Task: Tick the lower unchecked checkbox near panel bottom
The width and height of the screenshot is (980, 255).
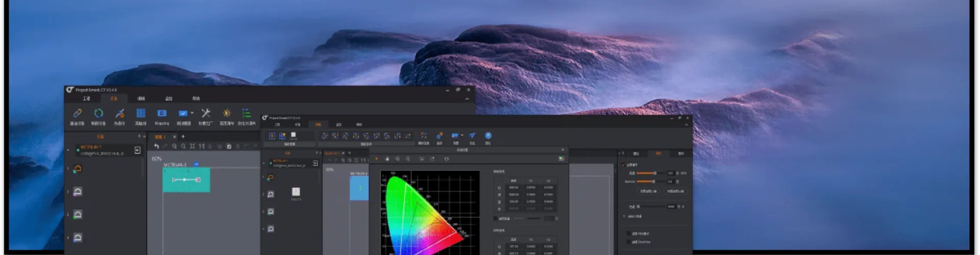Action: [x=628, y=242]
